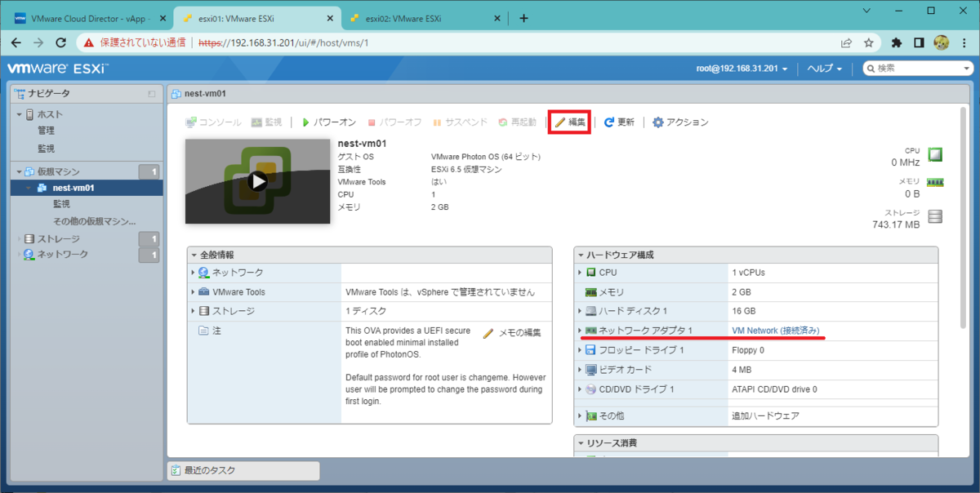Switch to VMware Cloud Director browser tab

pyautogui.click(x=90, y=18)
